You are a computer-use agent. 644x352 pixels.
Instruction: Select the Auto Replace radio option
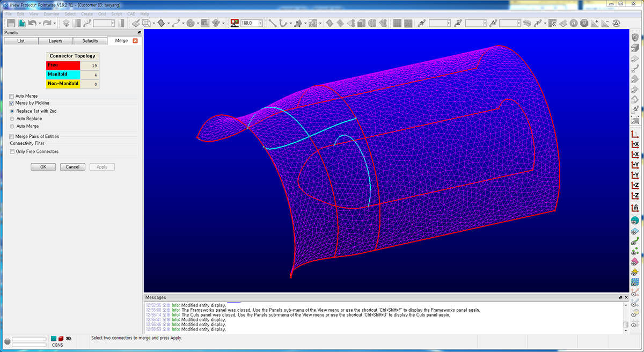[x=12, y=119]
